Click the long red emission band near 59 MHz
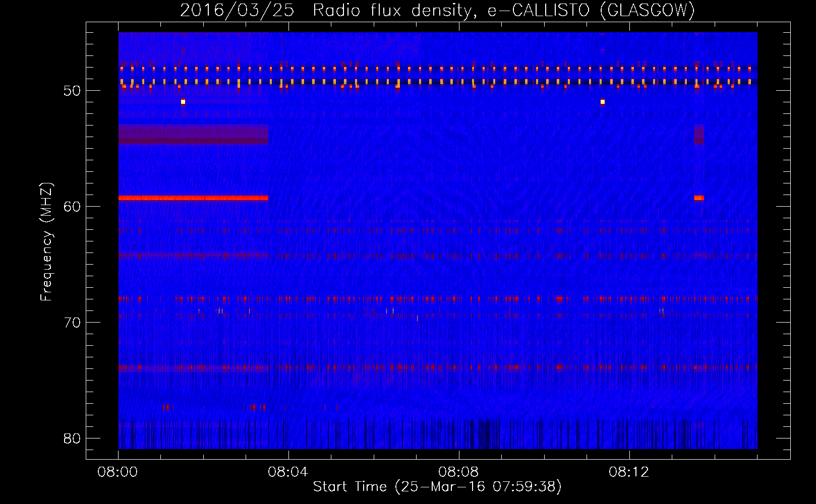This screenshot has width=816, height=504. click(193, 198)
